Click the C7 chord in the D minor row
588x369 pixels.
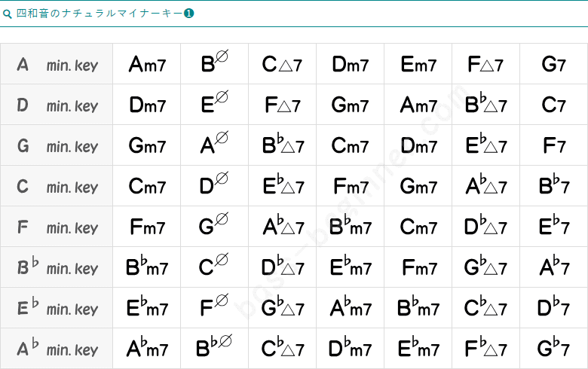553,105
